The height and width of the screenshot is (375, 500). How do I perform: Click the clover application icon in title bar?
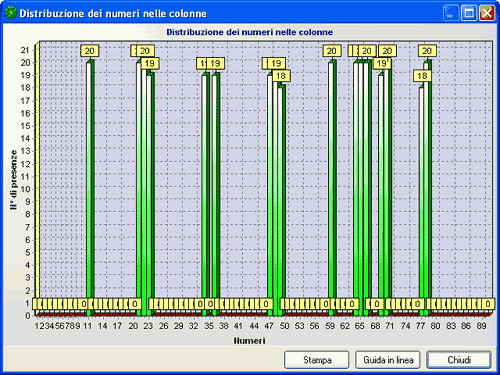coord(11,13)
